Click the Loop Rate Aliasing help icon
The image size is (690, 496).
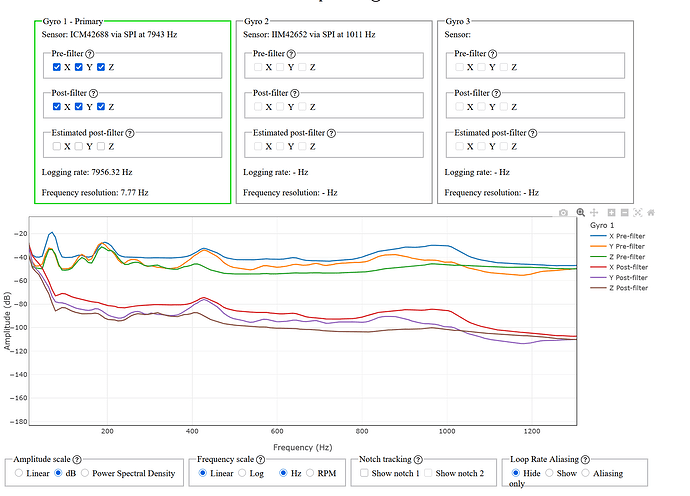585,459
